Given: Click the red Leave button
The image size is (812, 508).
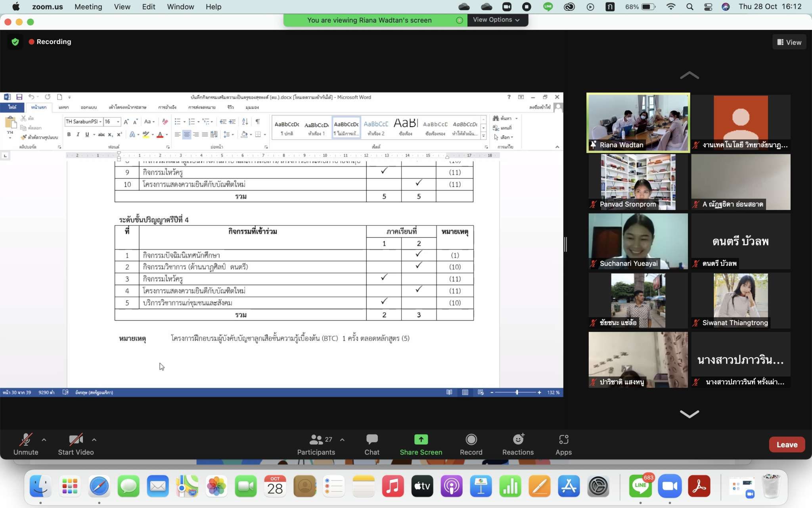Looking at the screenshot, I should (x=787, y=444).
